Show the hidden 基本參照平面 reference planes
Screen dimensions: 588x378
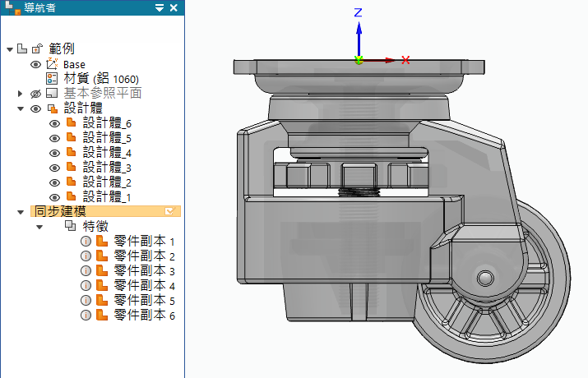coord(35,94)
